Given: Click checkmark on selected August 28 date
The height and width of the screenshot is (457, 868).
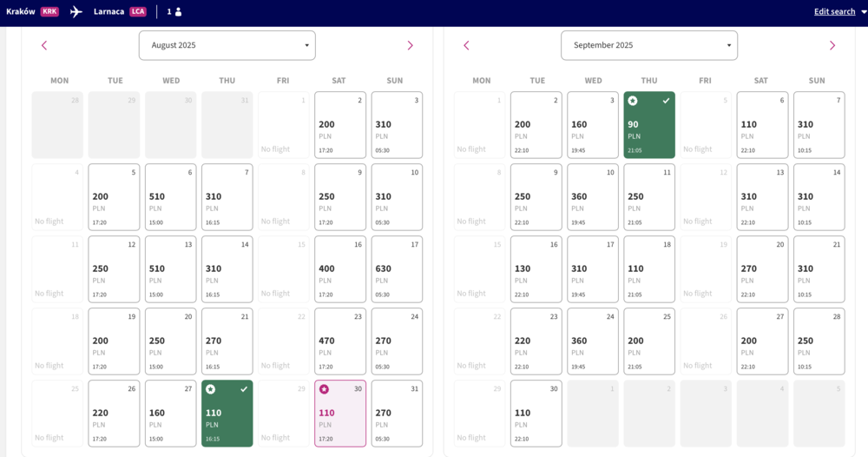Looking at the screenshot, I should pos(244,389).
